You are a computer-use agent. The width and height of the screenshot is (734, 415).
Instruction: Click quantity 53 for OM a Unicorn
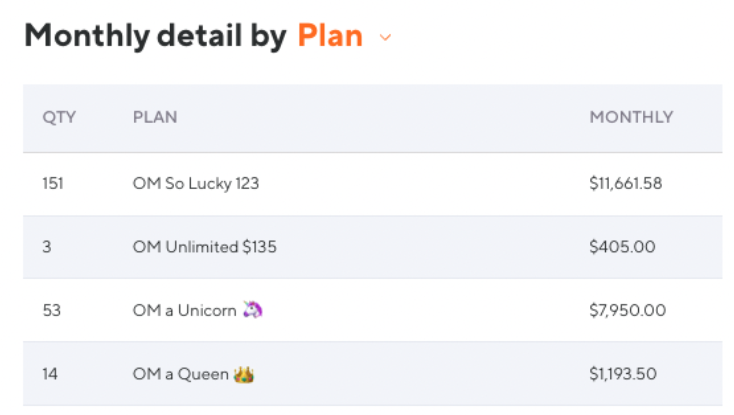pyautogui.click(x=51, y=310)
